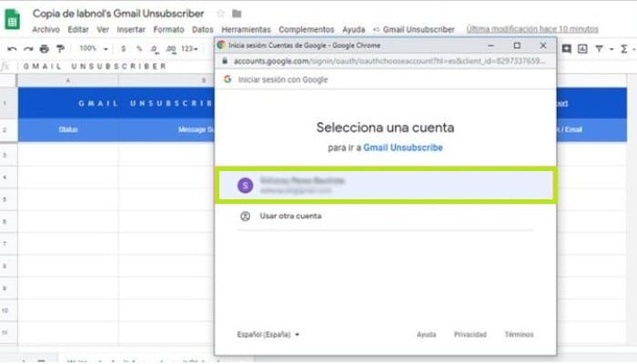Open the Complementos menu
The width and height of the screenshot is (637, 364).
307,30
